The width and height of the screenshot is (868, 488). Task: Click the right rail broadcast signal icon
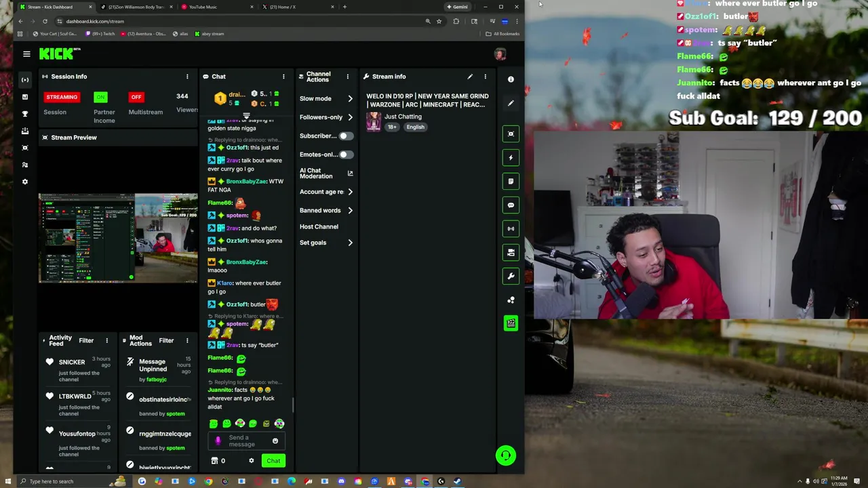tap(511, 228)
